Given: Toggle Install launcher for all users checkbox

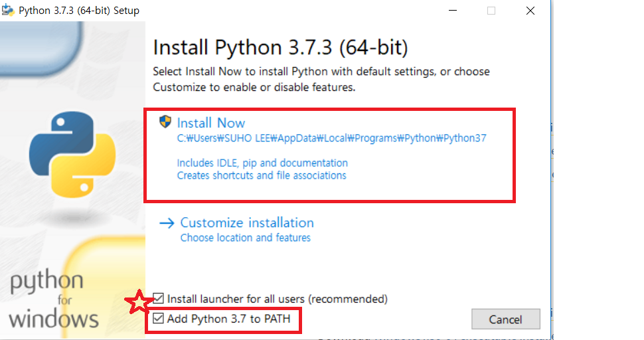Looking at the screenshot, I should (x=158, y=299).
